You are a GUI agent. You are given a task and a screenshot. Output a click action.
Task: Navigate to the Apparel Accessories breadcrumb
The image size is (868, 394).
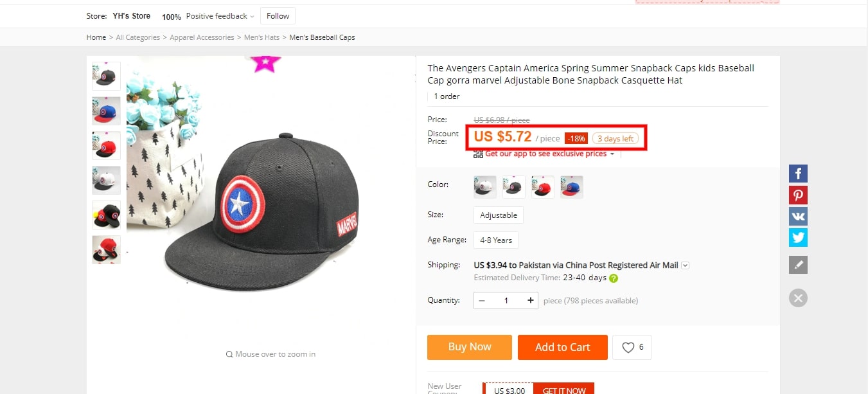202,37
